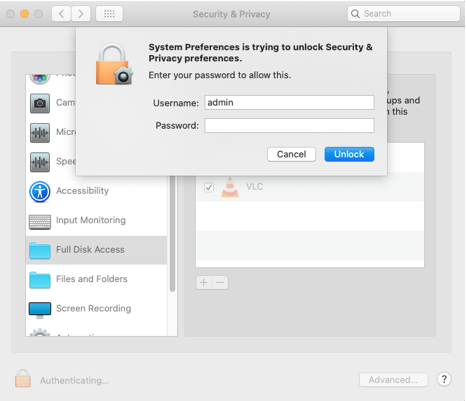Click the Username field containing admin
466x401 pixels.
tap(289, 102)
